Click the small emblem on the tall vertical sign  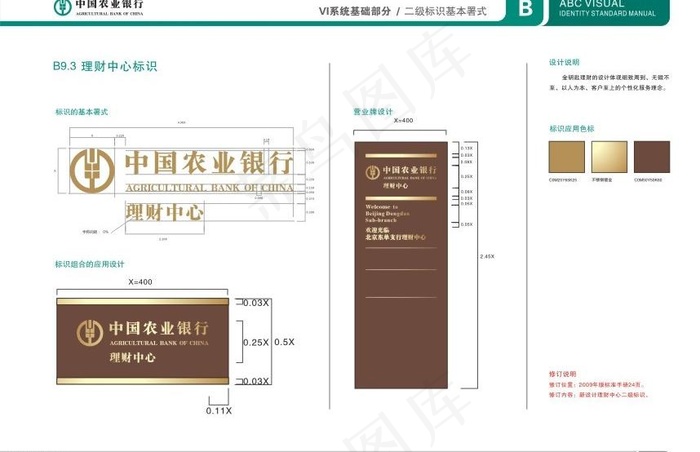point(372,172)
